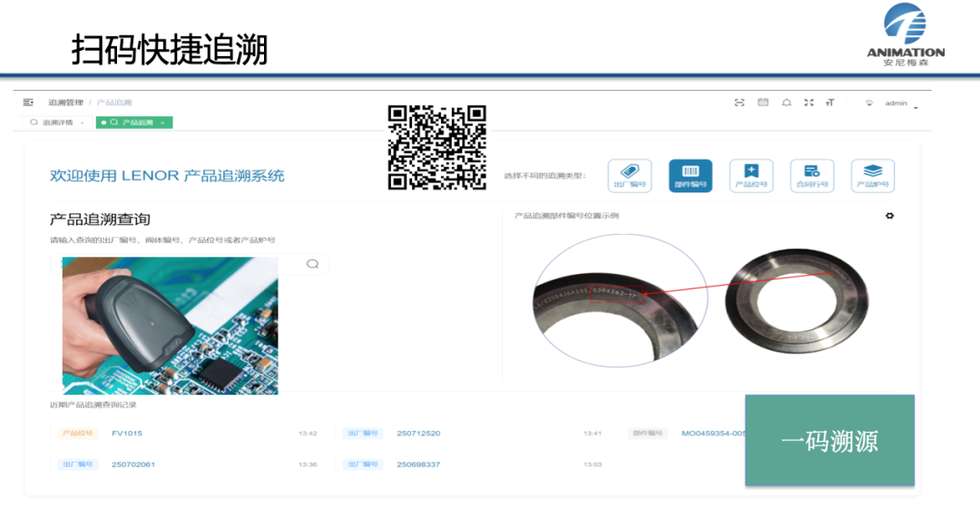This screenshot has height=528, width=980.
Task: Click the 一码溯源 green box
Action: tap(829, 440)
